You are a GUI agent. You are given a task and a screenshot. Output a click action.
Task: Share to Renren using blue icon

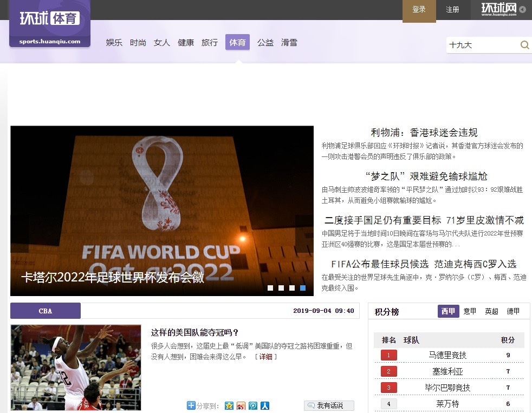tap(265, 405)
